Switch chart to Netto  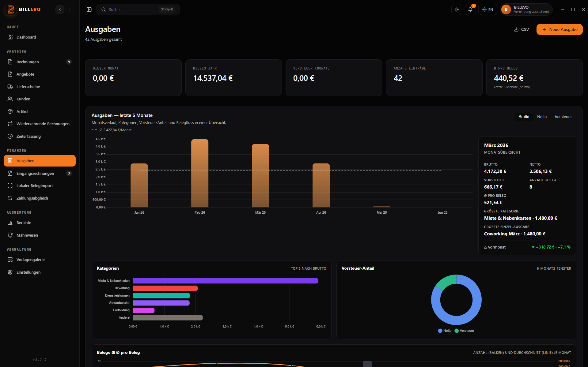coord(542,117)
